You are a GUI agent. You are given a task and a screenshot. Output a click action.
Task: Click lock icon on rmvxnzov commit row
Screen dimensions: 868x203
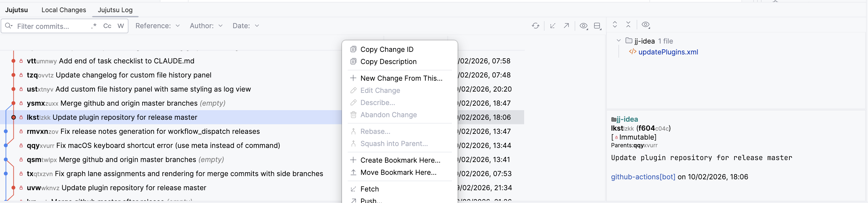(21, 131)
